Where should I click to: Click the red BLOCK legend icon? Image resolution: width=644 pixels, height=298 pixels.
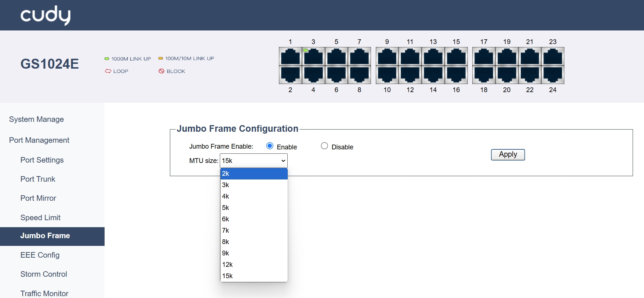click(161, 71)
